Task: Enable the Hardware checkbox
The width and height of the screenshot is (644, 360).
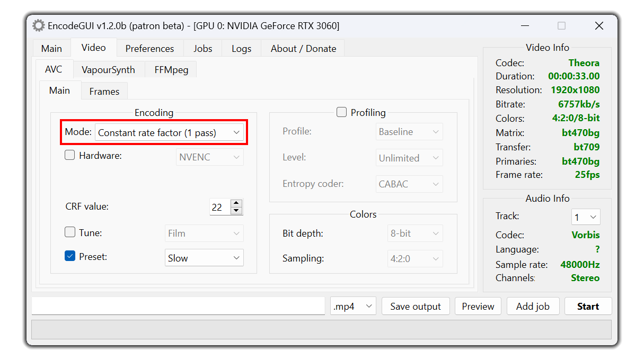Action: tap(70, 155)
